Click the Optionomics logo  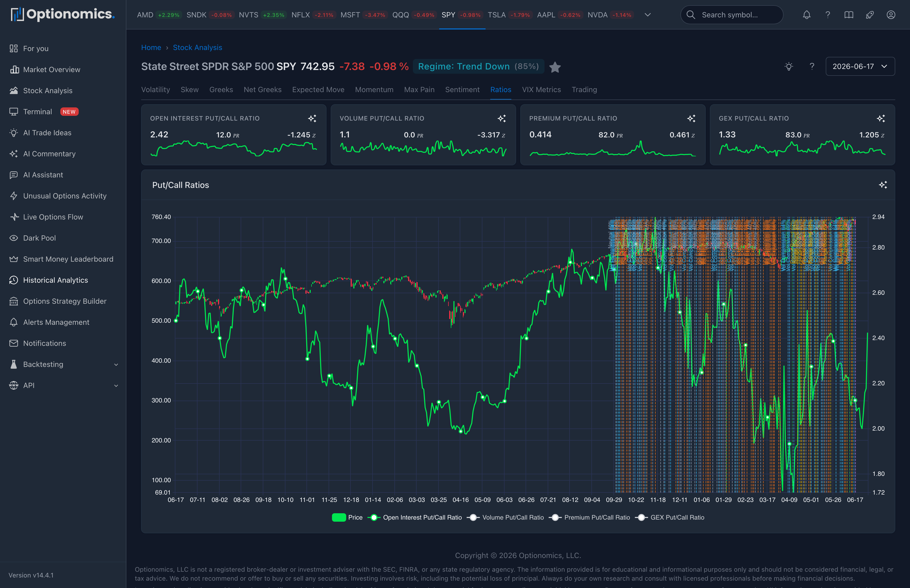pyautogui.click(x=63, y=14)
